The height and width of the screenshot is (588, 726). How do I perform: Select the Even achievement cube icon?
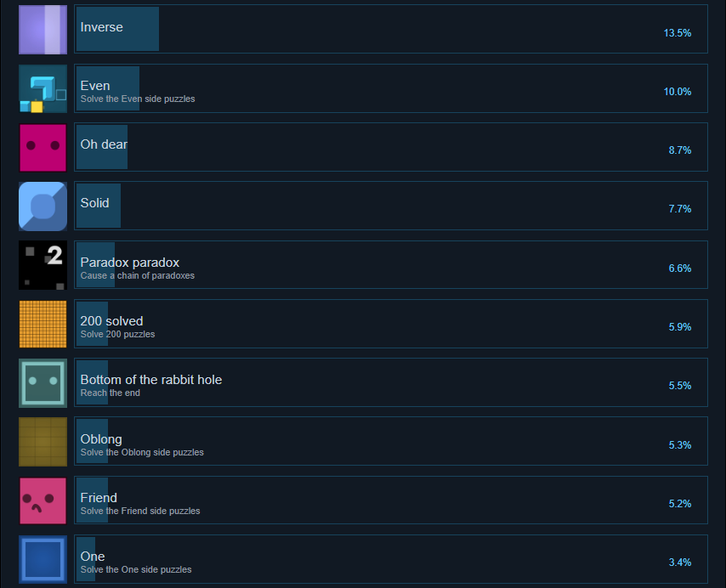pyautogui.click(x=43, y=88)
